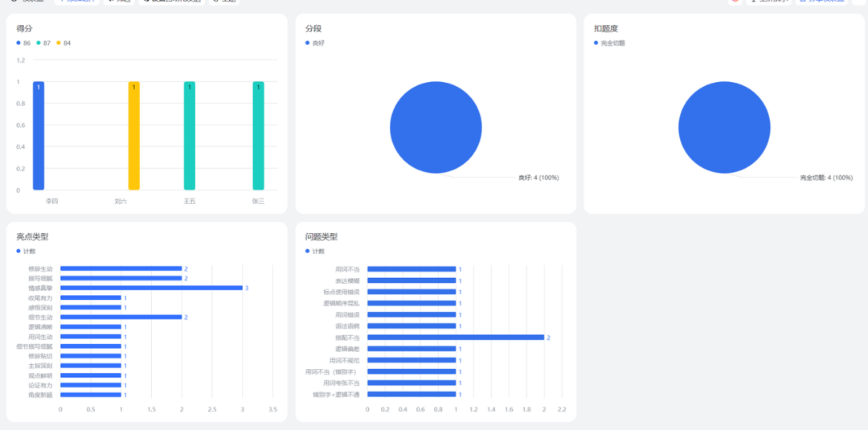Click the 逻辑顺序混乱 axis label
This screenshot has width=868, height=430.
[341, 303]
